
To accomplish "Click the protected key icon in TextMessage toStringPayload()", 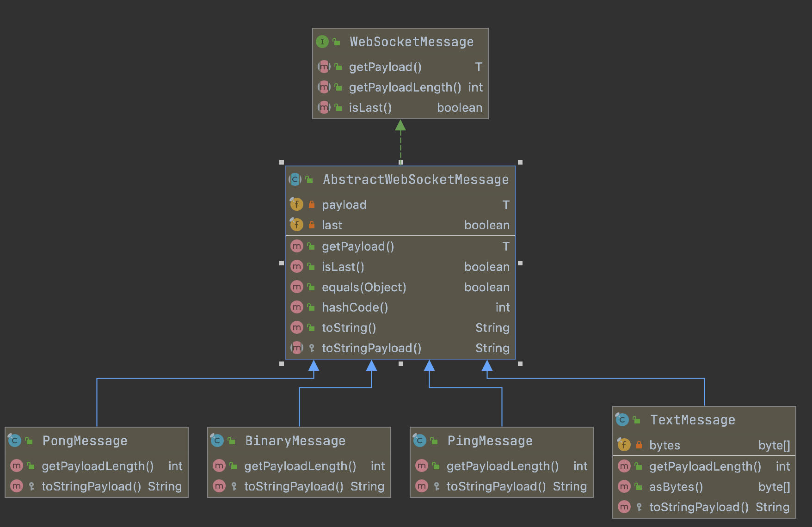I will pos(639,507).
